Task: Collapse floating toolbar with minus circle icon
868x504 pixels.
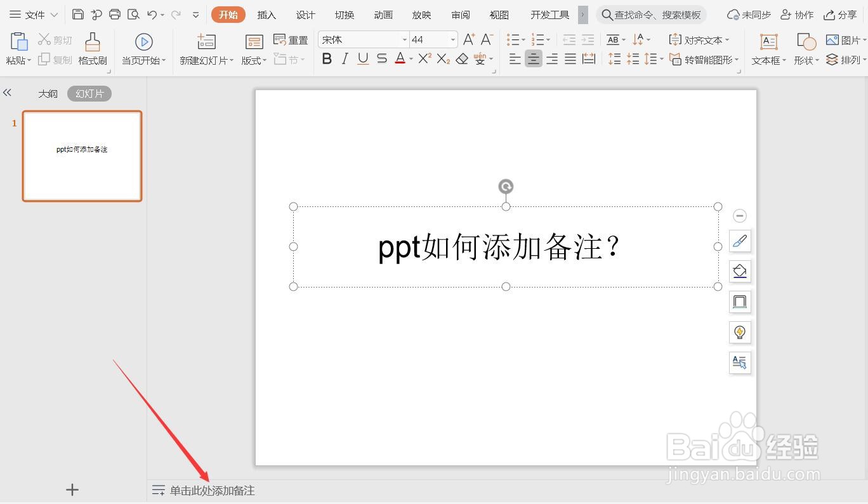Action: 740,216
